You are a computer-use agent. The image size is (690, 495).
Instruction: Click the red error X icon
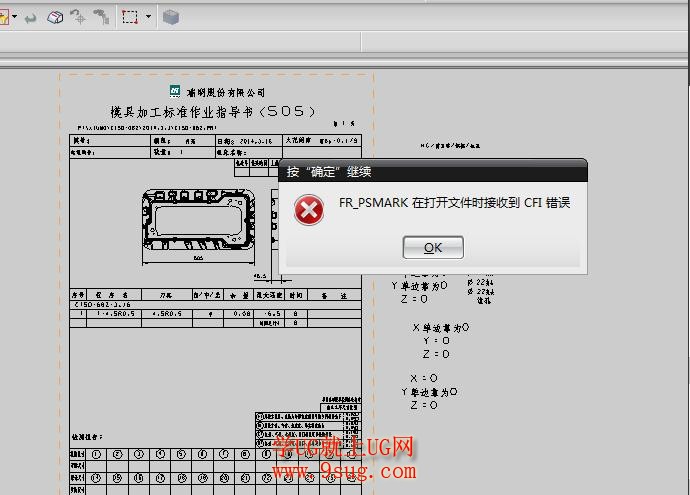tap(309, 210)
